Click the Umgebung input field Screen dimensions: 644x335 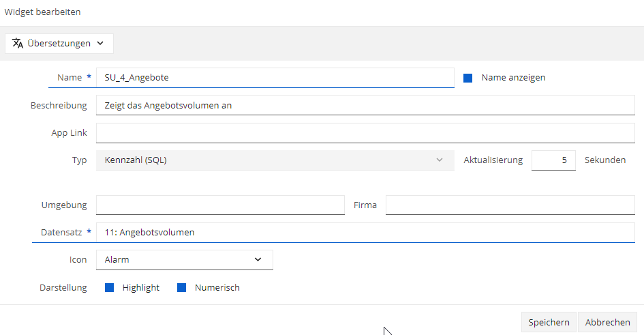tap(220, 205)
